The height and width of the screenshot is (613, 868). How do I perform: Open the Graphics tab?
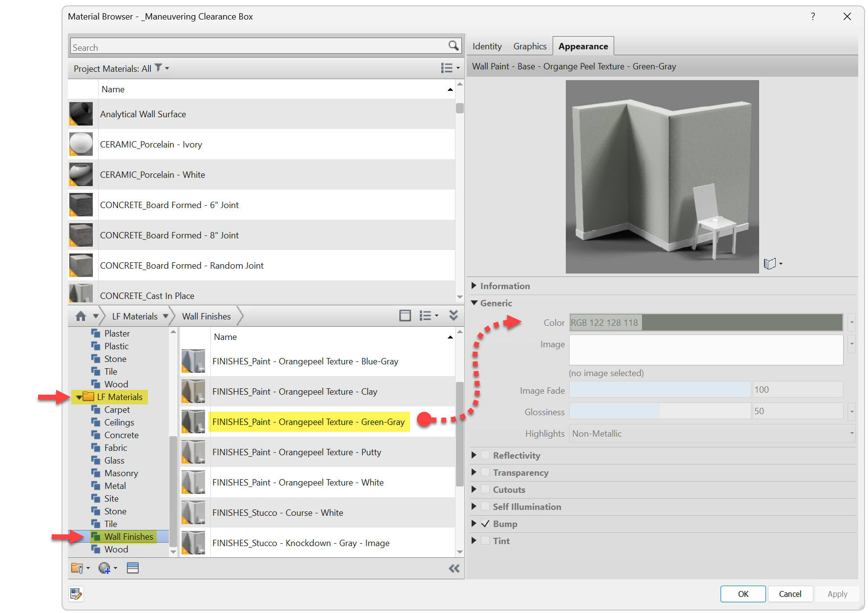[530, 45]
